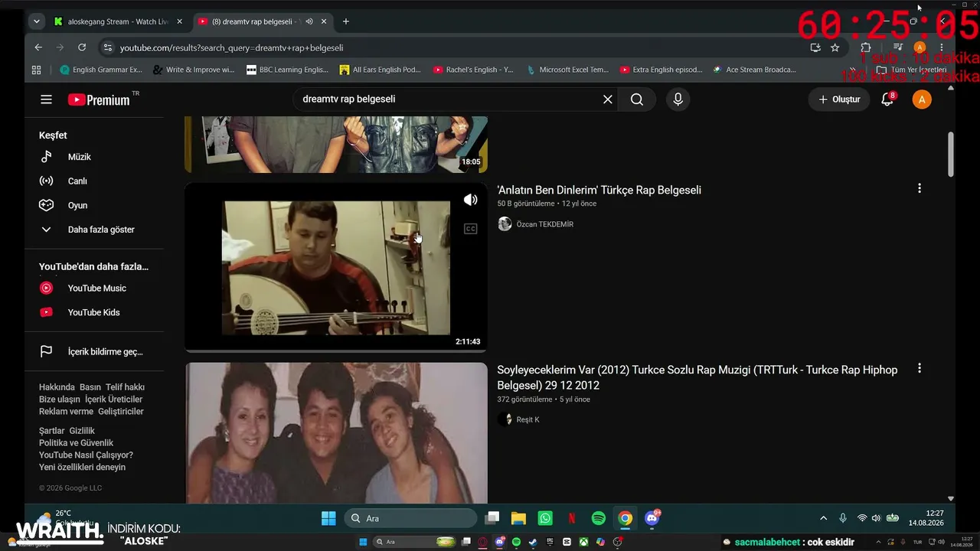Viewport: 980px width, 551px height.
Task: Bookmark this page with the star
Action: 835,47
